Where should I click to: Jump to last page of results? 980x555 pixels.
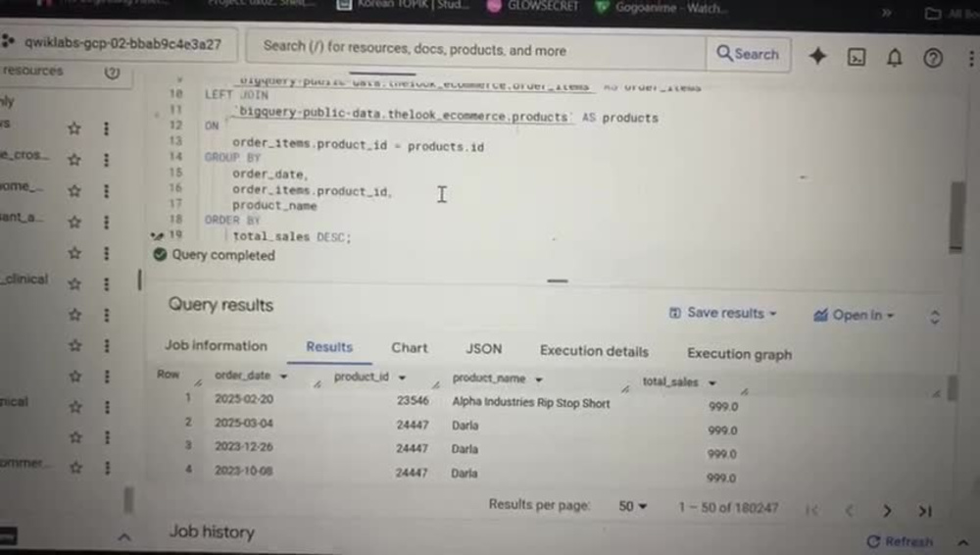pyautogui.click(x=925, y=511)
